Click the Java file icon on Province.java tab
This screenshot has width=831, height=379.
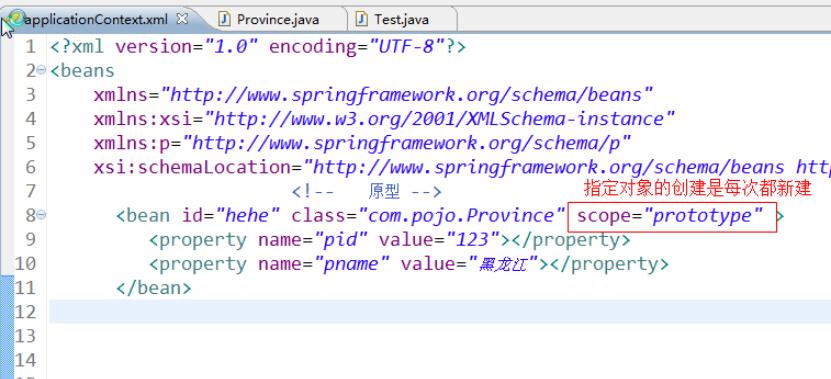click(225, 20)
